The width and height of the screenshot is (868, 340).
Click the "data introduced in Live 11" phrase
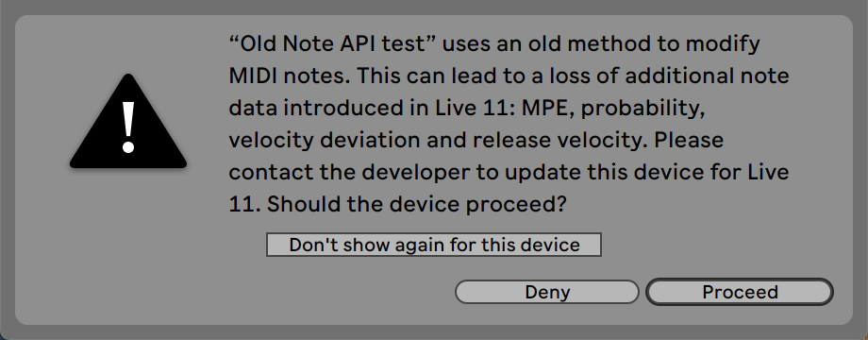[x=372, y=108]
